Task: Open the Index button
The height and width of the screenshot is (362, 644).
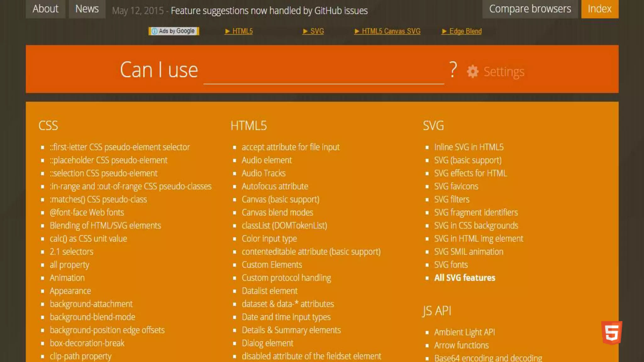Action: [599, 9]
